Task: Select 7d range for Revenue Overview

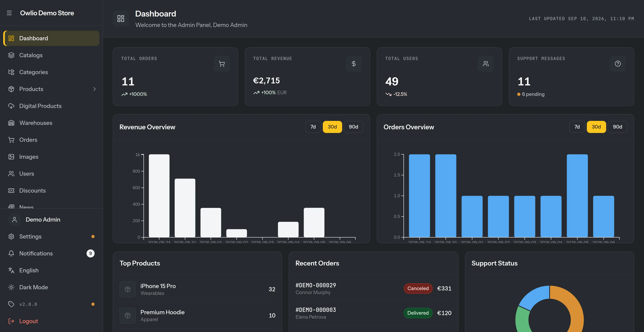Action: tap(313, 127)
